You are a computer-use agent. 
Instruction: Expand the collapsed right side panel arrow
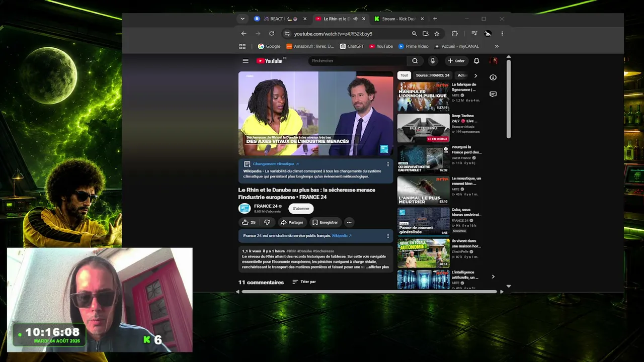pos(493,277)
